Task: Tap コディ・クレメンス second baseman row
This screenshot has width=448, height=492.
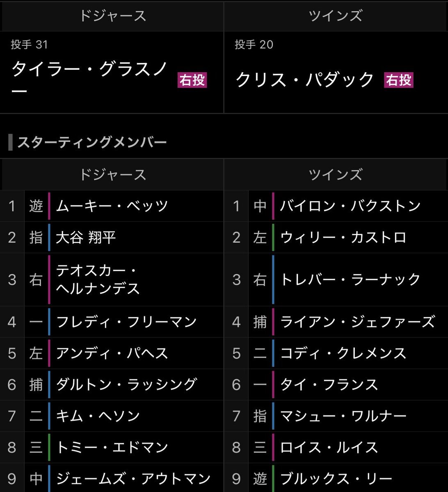Action: point(336,353)
